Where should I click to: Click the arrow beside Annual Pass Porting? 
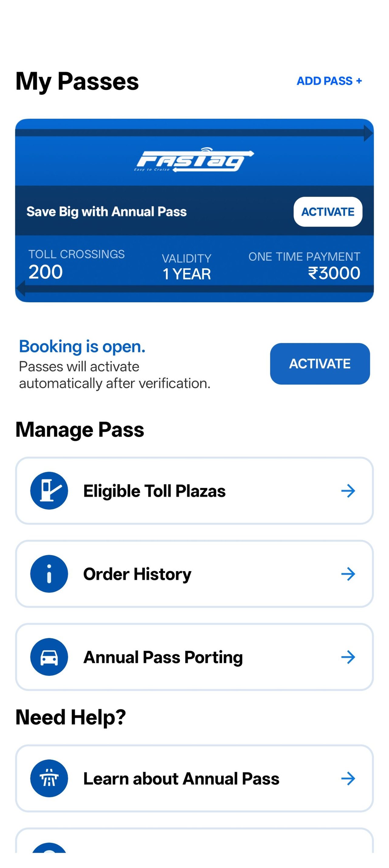[348, 657]
